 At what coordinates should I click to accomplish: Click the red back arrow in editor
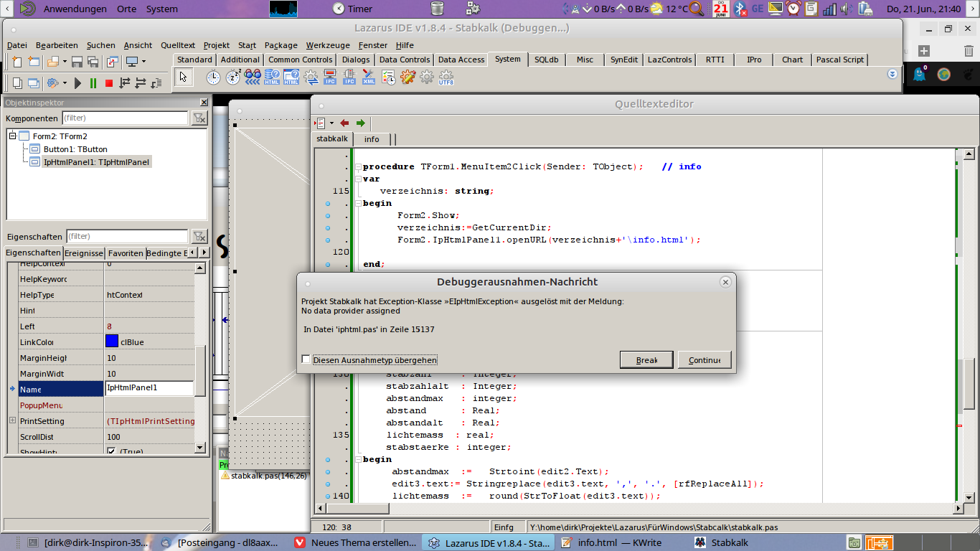[344, 123]
